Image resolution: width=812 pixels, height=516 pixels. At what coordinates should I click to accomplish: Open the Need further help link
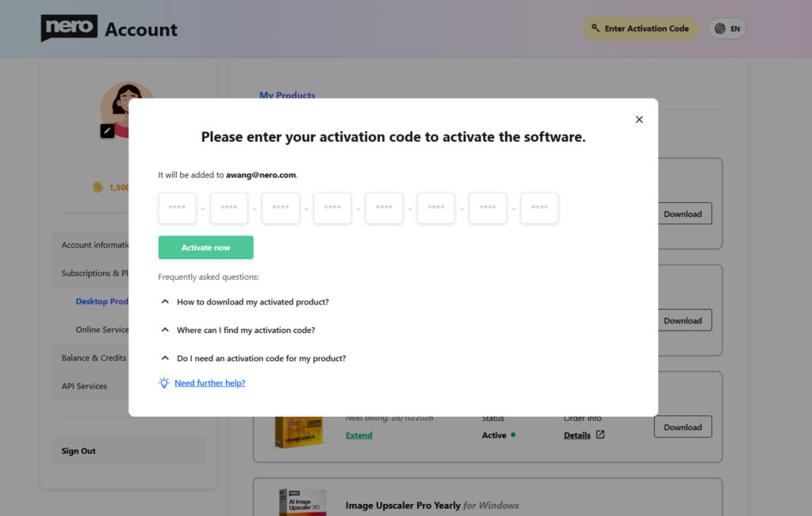pos(209,382)
